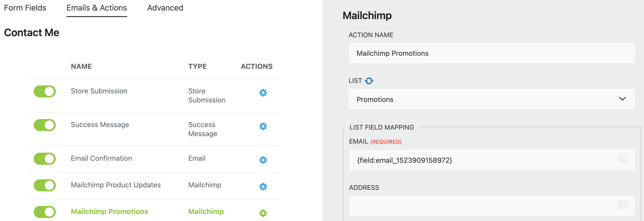Open the Advanced tab
Screen dimensions: 644x221
165,8
